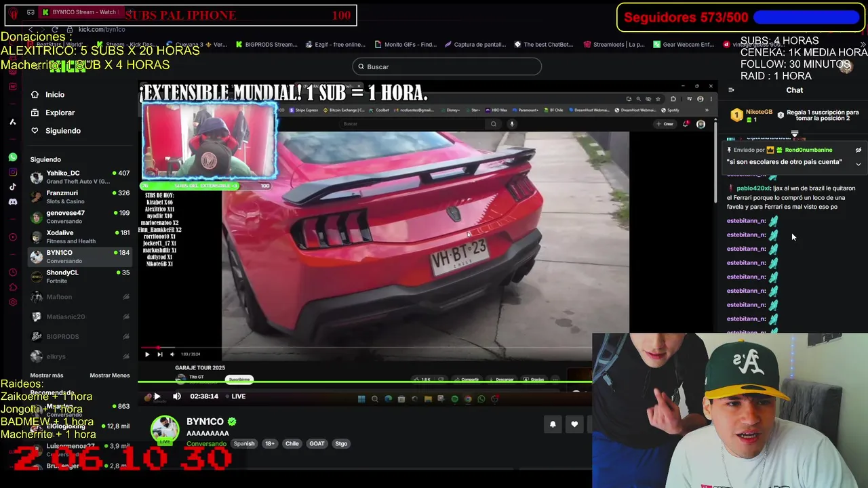Open Discord icon in left rail
Image resolution: width=868 pixels, height=488 pixels.
(13, 201)
